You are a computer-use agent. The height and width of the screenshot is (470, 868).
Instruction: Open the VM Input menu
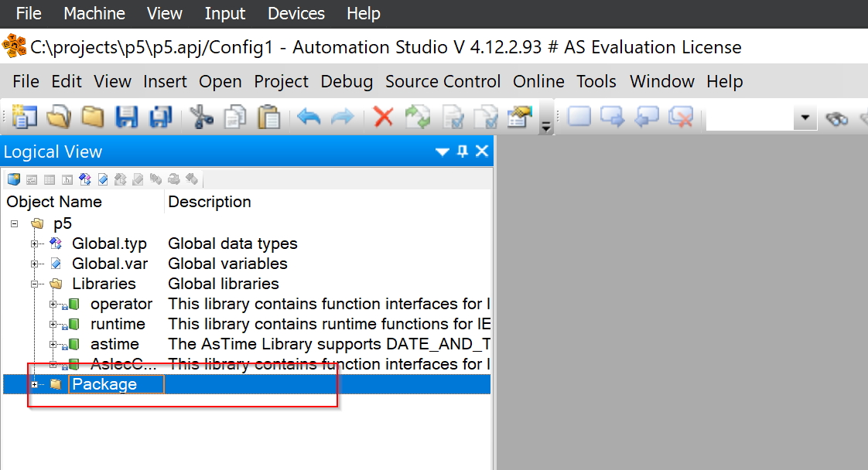click(x=225, y=13)
